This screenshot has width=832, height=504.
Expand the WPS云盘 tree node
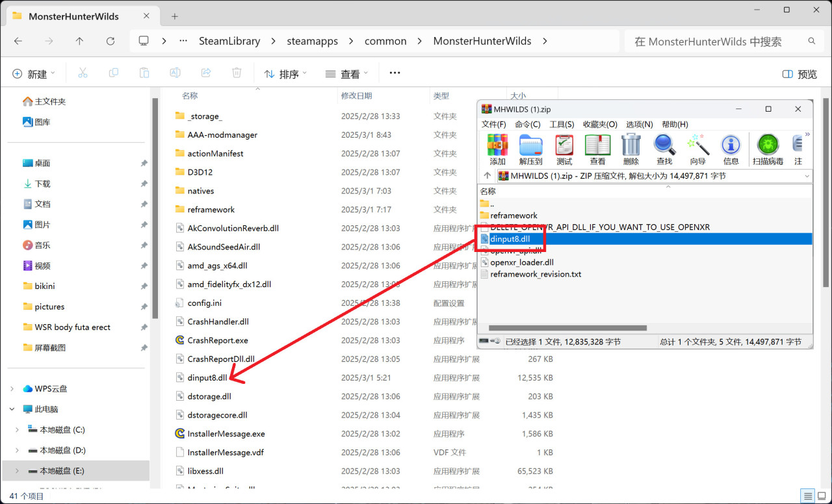click(12, 389)
